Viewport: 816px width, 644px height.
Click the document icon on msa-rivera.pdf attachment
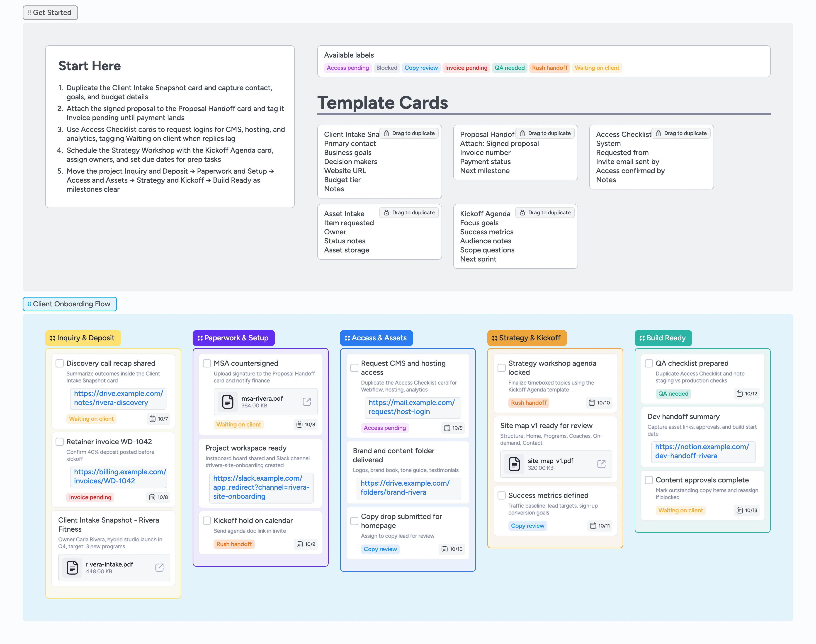[228, 402]
